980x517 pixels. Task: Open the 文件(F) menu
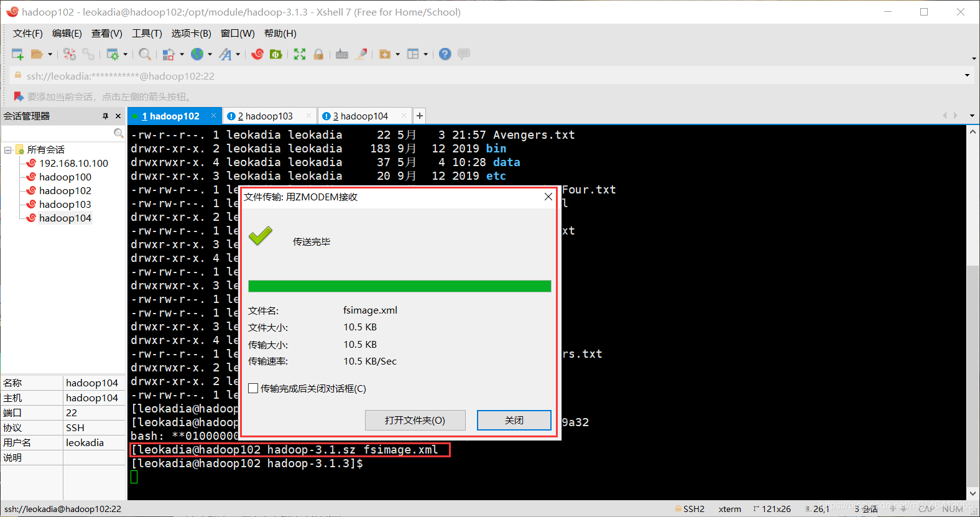pyautogui.click(x=28, y=34)
